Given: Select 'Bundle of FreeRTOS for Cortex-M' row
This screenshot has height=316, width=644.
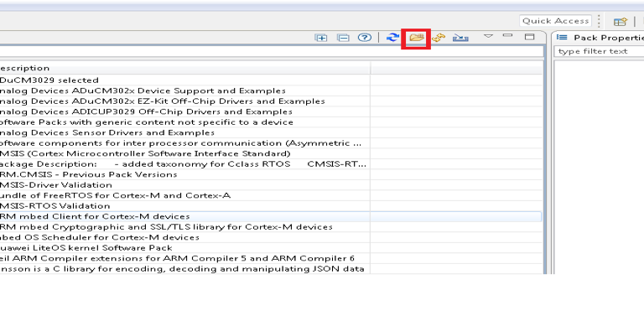Looking at the screenshot, I should click(271, 195).
